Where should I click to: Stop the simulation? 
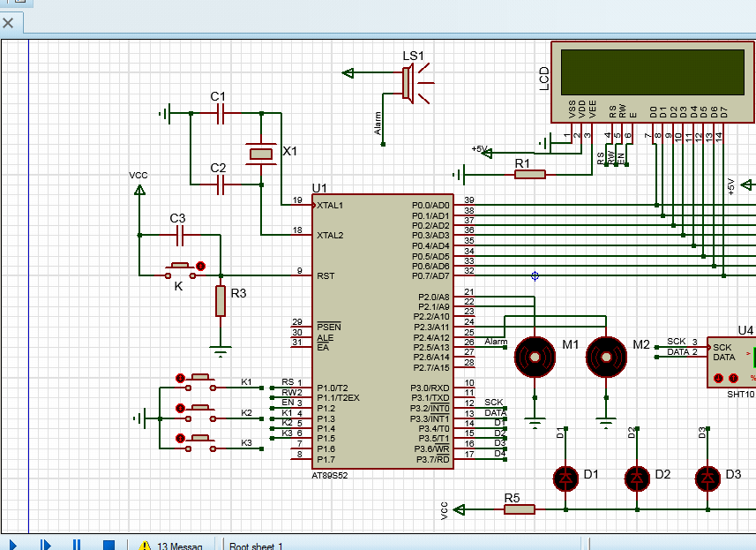[109, 545]
